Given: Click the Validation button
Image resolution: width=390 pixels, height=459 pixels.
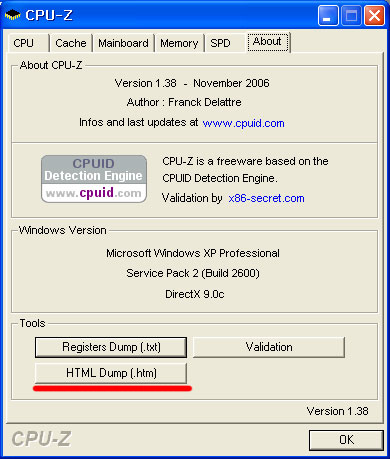Looking at the screenshot, I should [269, 347].
